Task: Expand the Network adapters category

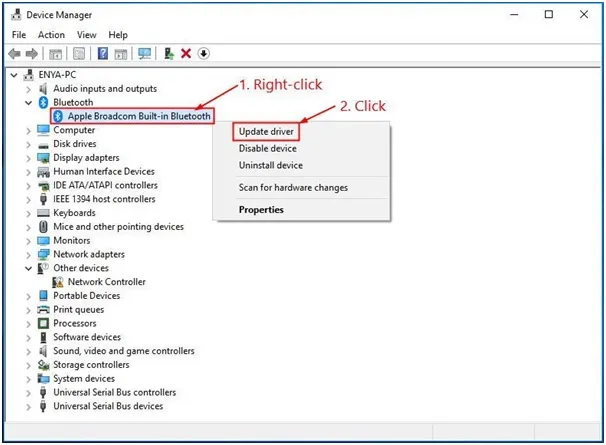Action: [x=28, y=255]
